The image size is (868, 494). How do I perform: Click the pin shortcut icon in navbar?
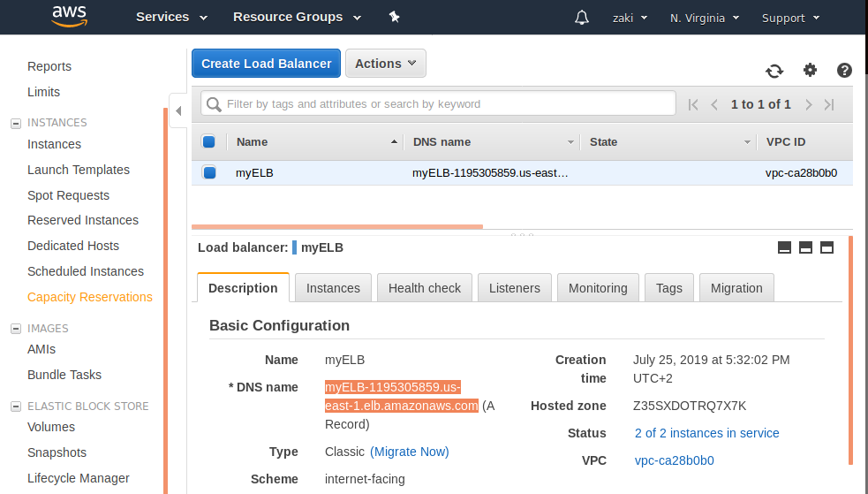point(395,17)
